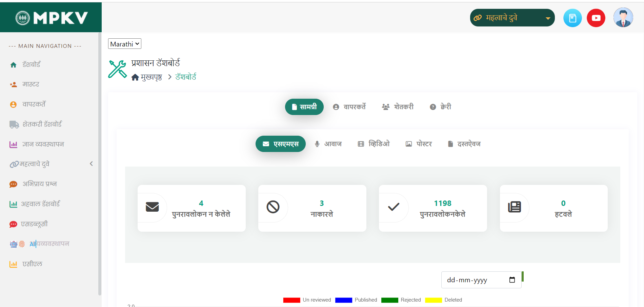Select the पोस्टर sub-tab
The image size is (644, 307).
click(x=419, y=144)
